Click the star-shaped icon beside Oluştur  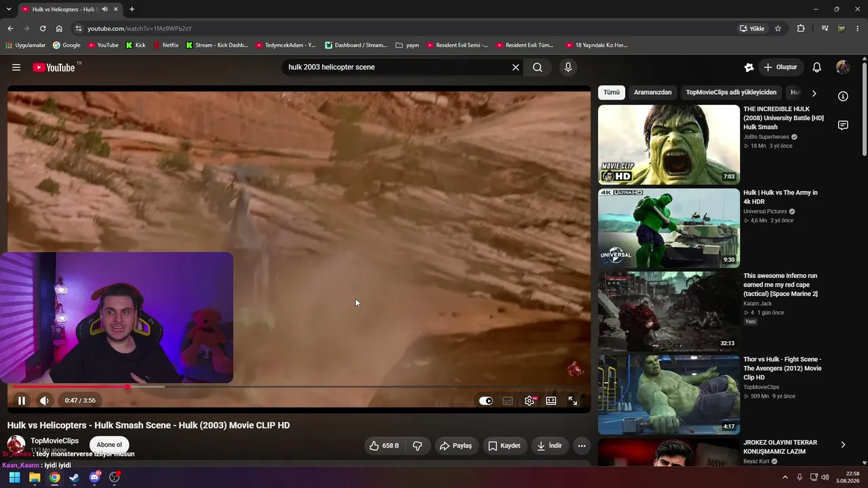click(x=749, y=67)
